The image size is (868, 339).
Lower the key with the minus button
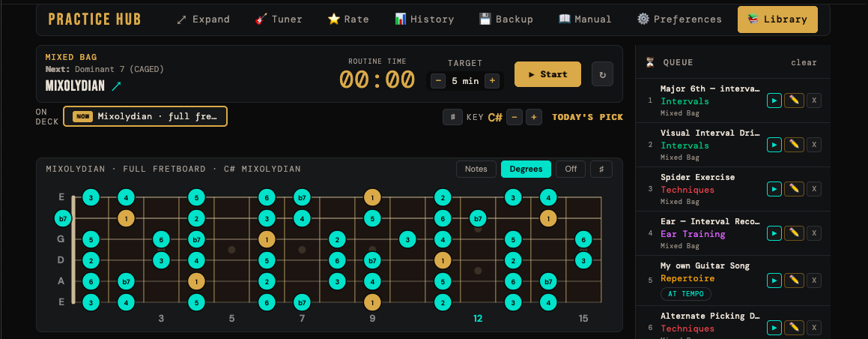(515, 117)
